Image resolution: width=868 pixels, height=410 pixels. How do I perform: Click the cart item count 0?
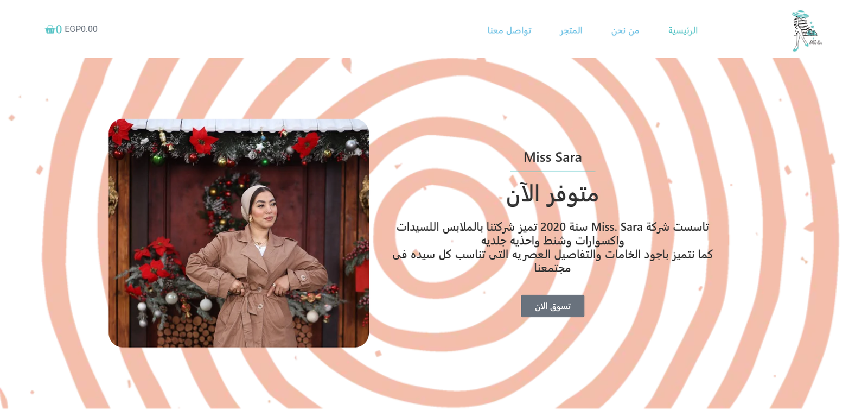coord(59,29)
